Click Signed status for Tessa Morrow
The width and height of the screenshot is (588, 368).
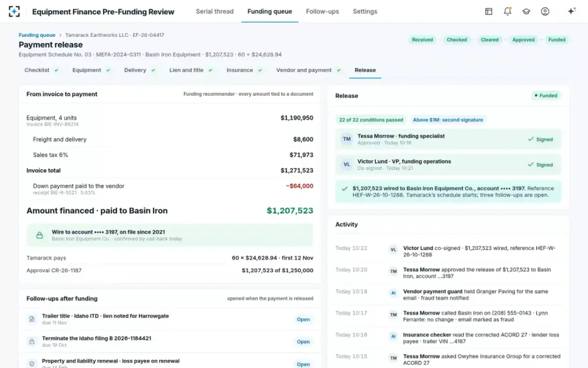(540, 139)
